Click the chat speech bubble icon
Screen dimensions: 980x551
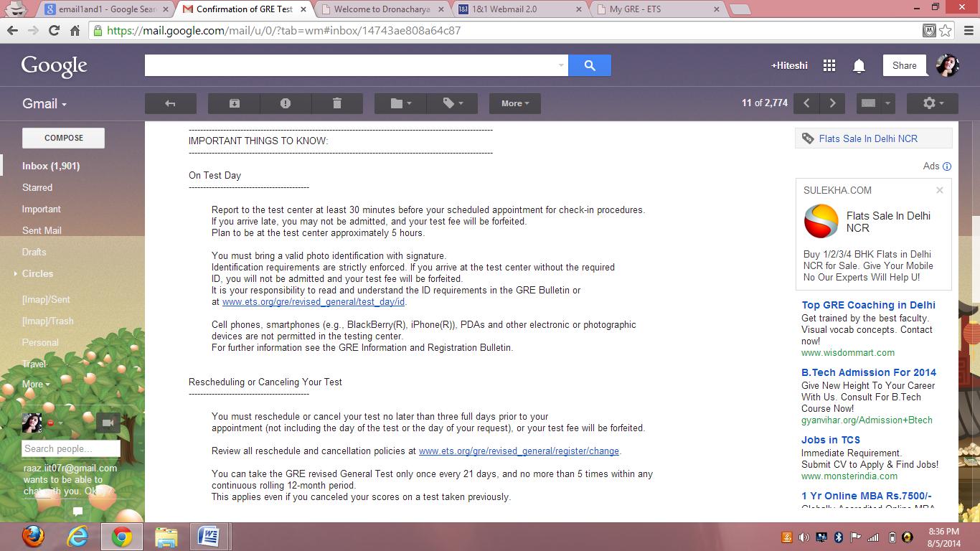[x=78, y=512]
